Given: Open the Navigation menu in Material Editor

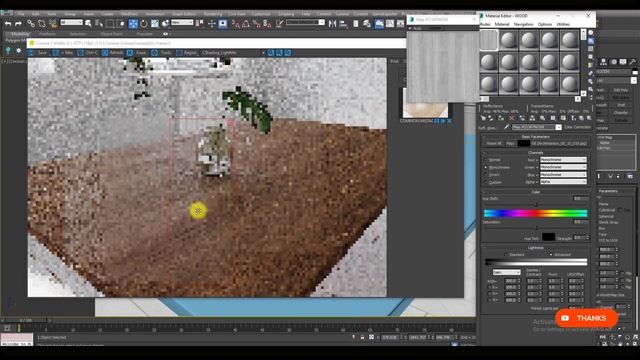Looking at the screenshot, I should pyautogui.click(x=523, y=24).
